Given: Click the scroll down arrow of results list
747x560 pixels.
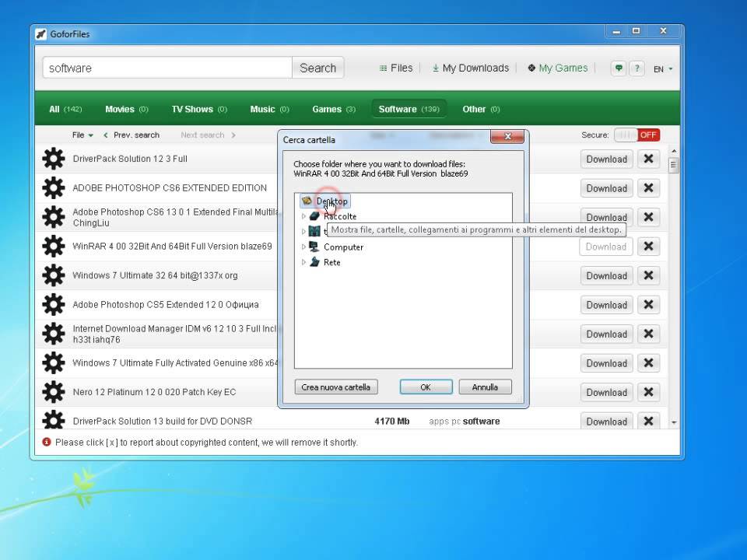Looking at the screenshot, I should point(674,422).
